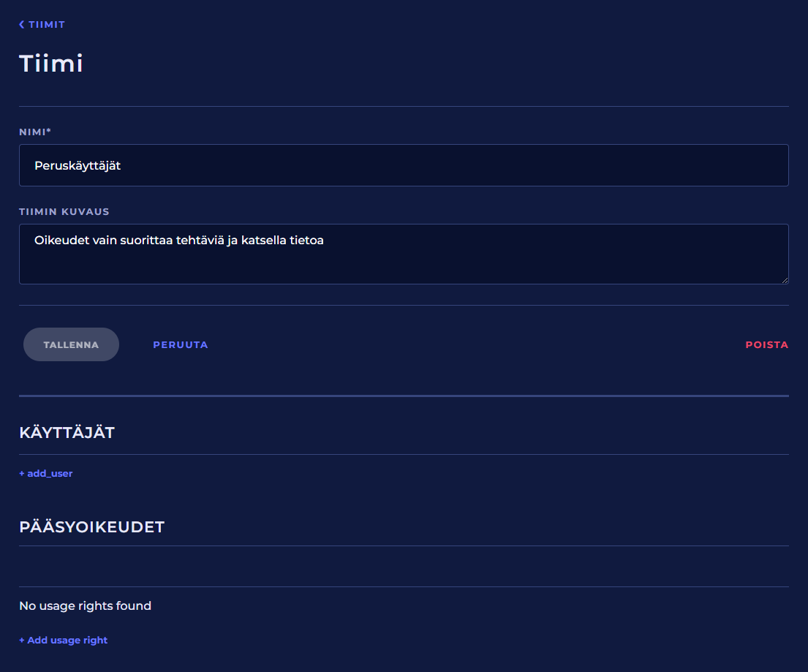The image size is (808, 672).
Task: Delete the team with POISTA
Action: coord(766,345)
